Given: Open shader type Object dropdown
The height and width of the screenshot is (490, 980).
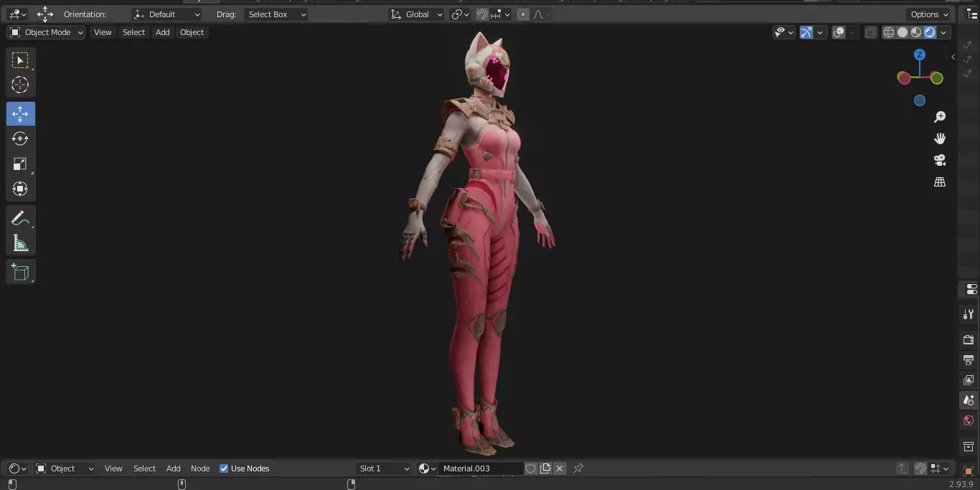Looking at the screenshot, I should (65, 468).
